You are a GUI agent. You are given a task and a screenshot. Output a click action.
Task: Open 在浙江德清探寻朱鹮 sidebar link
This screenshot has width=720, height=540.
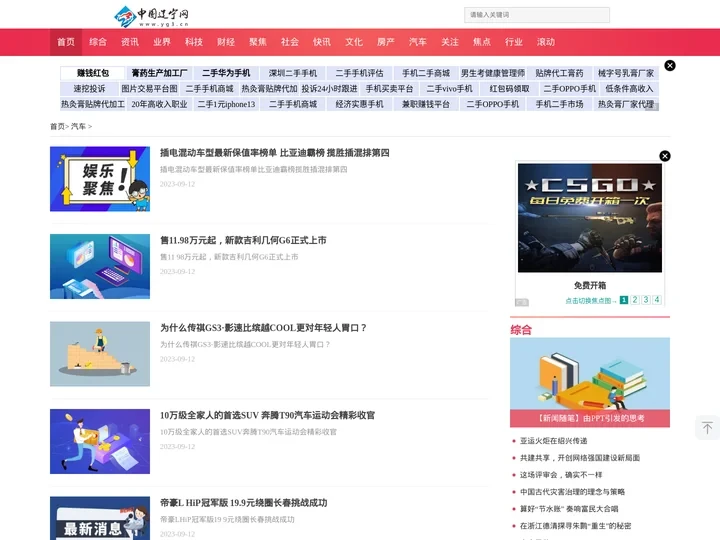[x=575, y=526]
